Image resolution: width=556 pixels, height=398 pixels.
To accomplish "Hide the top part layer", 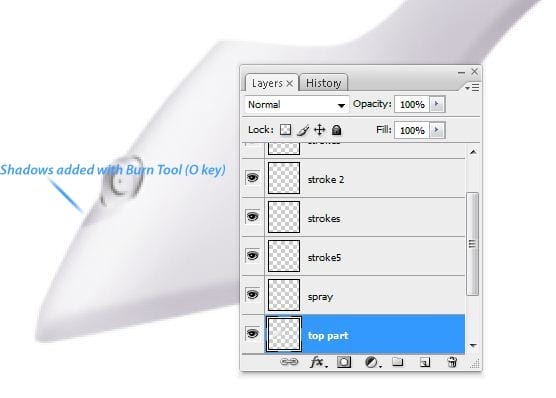I will (252, 333).
